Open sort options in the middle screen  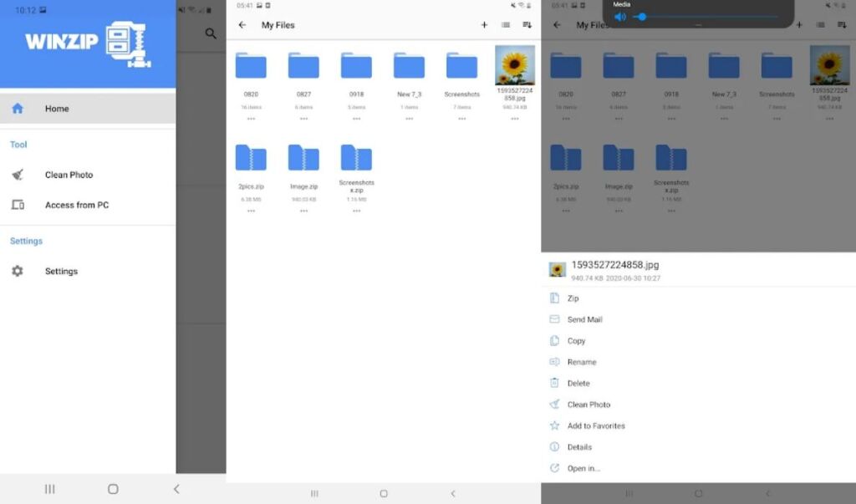[x=527, y=25]
